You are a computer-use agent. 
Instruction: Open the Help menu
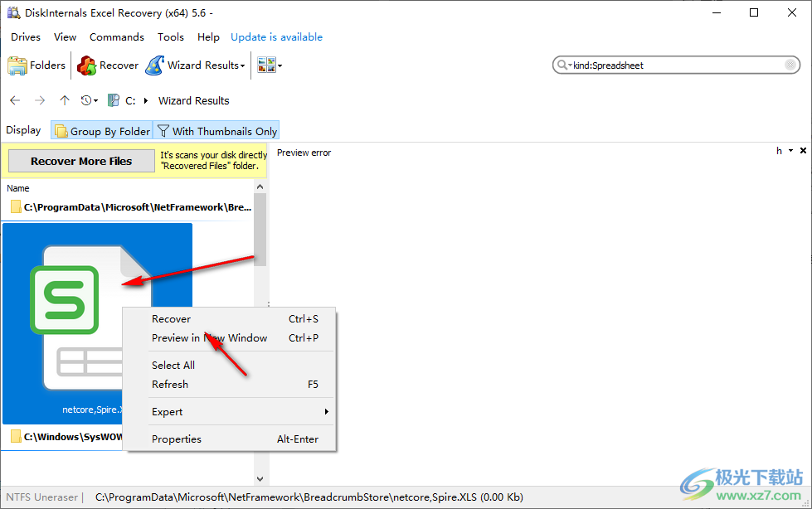(208, 36)
